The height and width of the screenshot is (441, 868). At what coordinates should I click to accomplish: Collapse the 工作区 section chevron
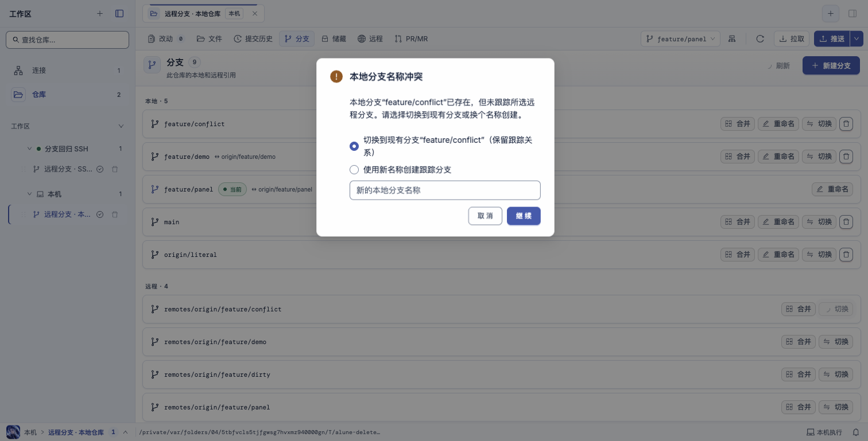coord(121,126)
